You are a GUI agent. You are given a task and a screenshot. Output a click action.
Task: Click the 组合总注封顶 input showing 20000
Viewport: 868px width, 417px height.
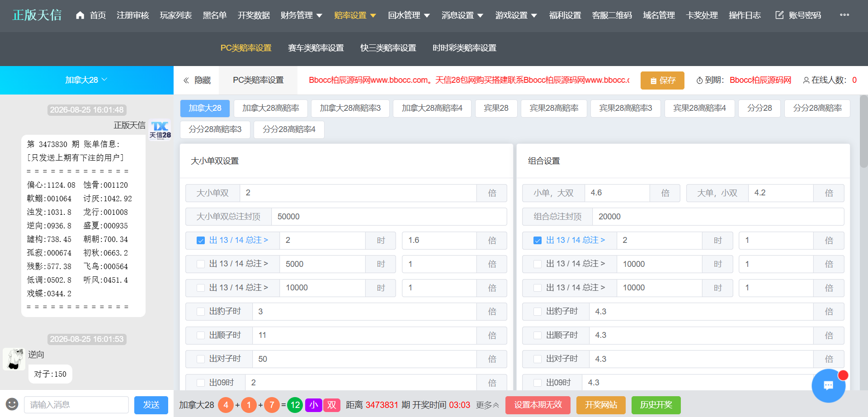718,217
